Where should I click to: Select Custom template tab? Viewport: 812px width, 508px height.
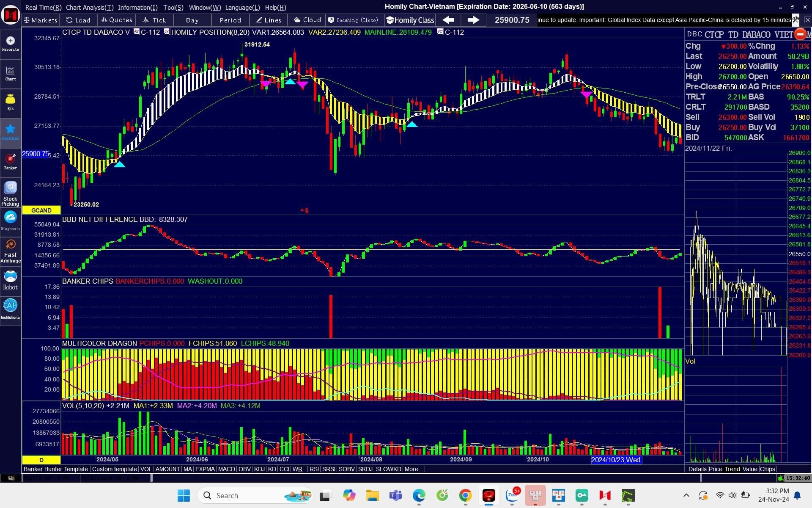[114, 469]
